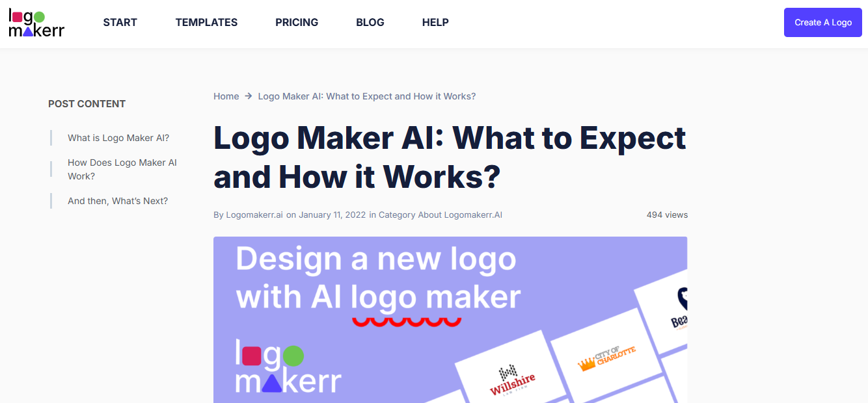Click the article title breadcrumb link
The image size is (868, 403).
367,96
